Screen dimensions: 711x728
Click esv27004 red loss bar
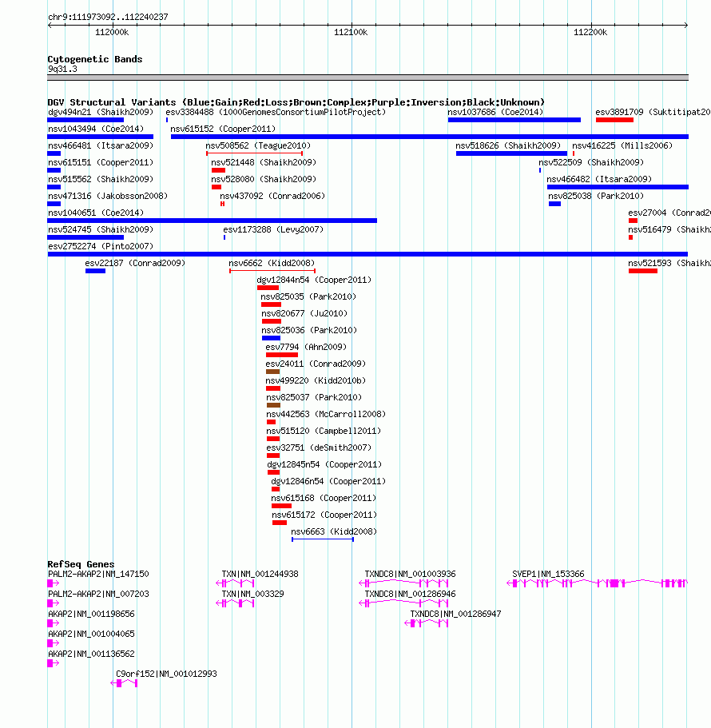pyautogui.click(x=633, y=221)
